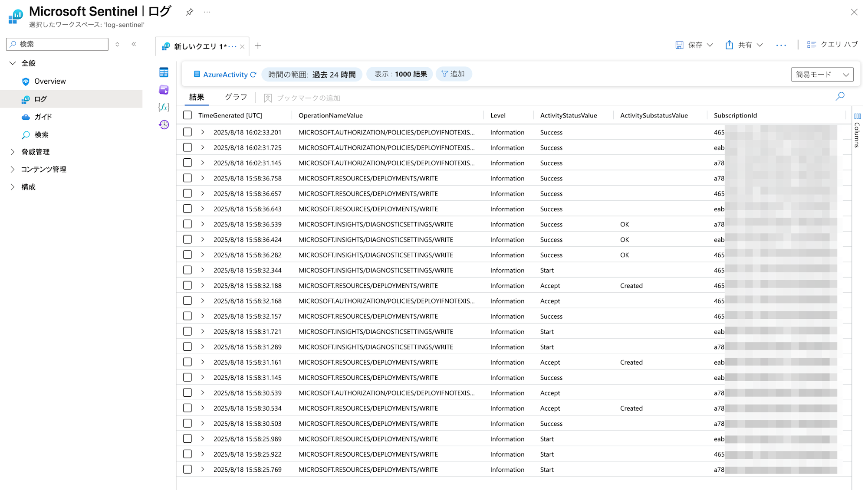Open the toolbar more options ellipsis
This screenshot has height=490, width=868.
click(x=781, y=45)
